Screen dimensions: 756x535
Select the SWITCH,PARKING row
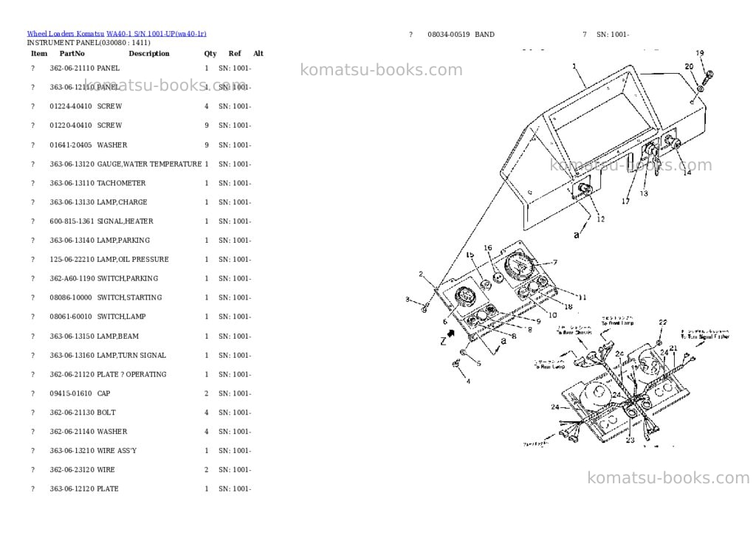point(141,279)
